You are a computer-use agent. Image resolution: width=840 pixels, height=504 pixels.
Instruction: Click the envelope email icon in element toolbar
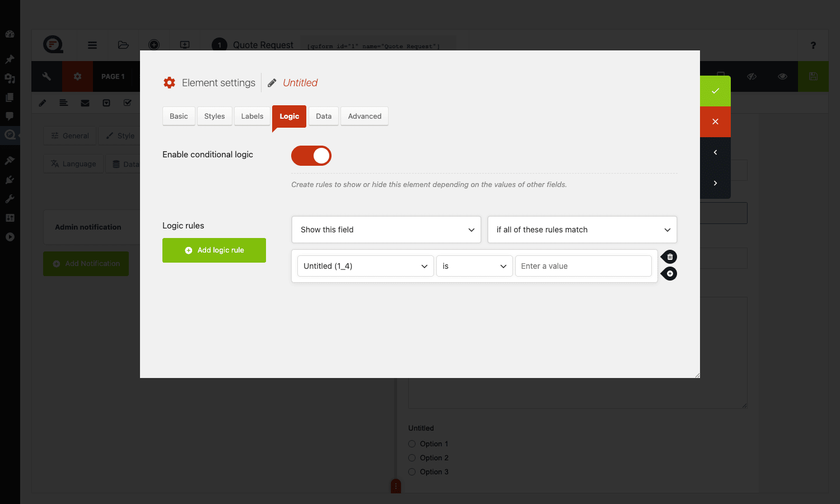[x=85, y=103]
